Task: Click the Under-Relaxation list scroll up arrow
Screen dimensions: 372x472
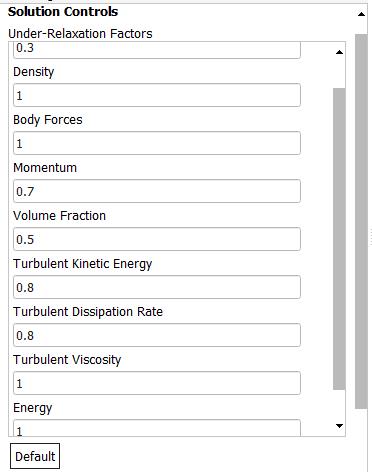Action: coord(339,52)
